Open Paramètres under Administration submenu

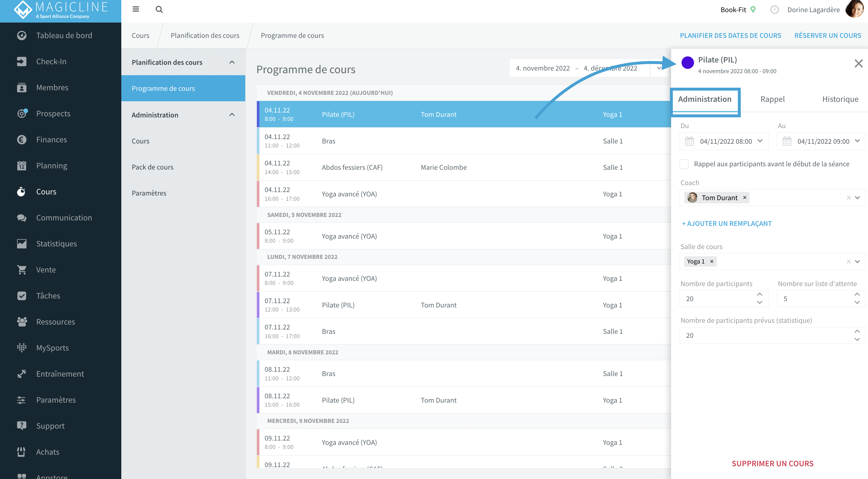(x=149, y=193)
